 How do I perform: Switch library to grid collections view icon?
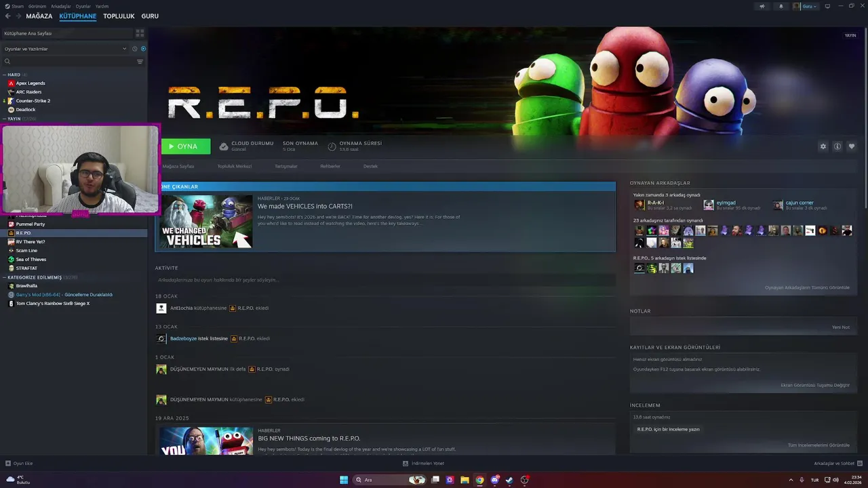click(140, 33)
